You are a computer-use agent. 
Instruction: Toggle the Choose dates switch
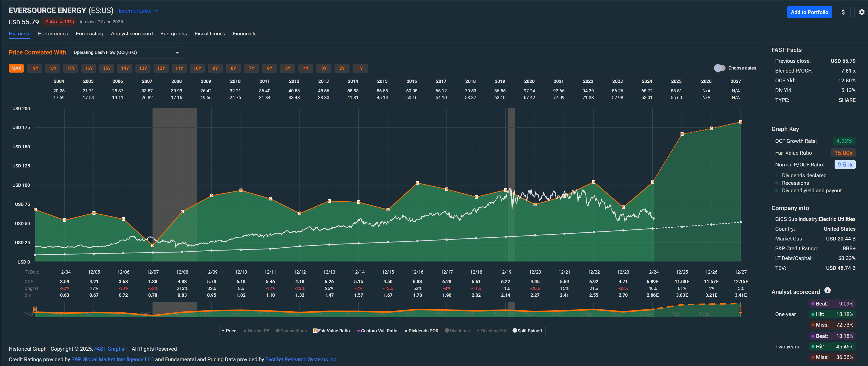[719, 68]
